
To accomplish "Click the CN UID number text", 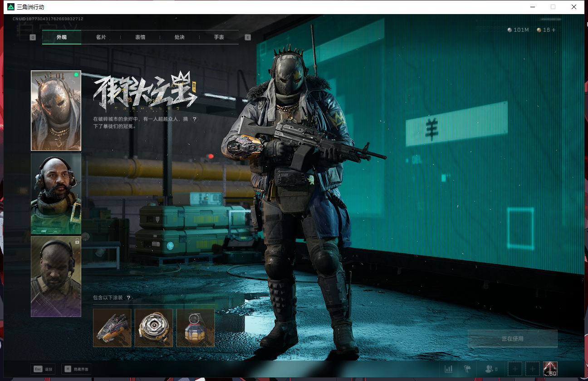I will tap(48, 19).
